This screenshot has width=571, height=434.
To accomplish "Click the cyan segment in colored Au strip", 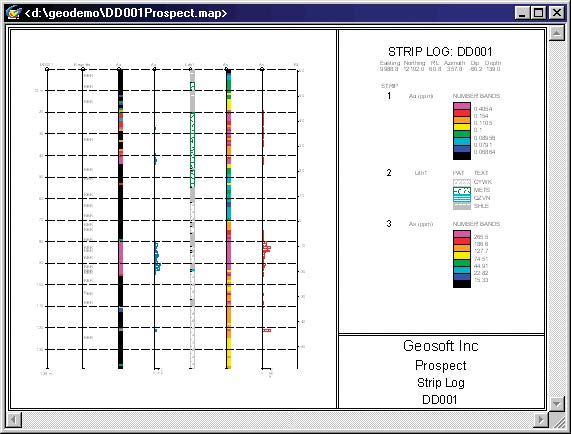I will (229, 209).
